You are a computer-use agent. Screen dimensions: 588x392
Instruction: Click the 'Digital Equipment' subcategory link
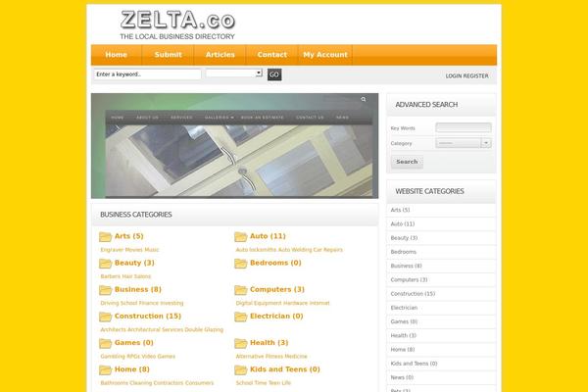click(259, 303)
